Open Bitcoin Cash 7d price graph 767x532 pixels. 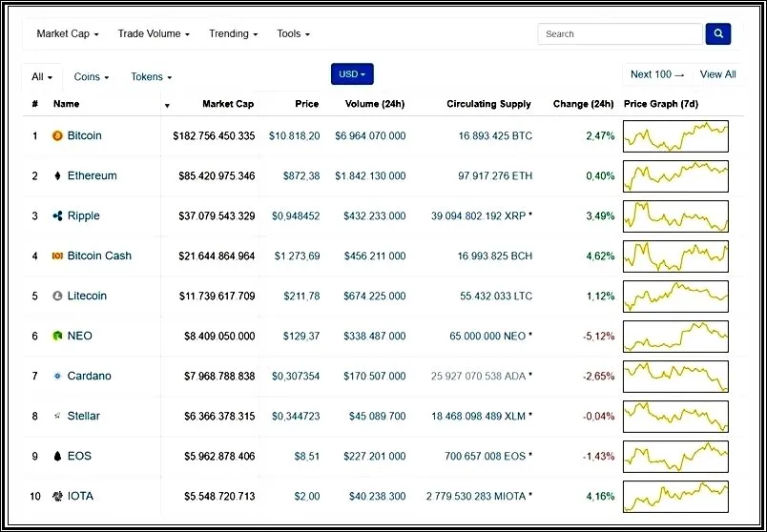coord(675,256)
